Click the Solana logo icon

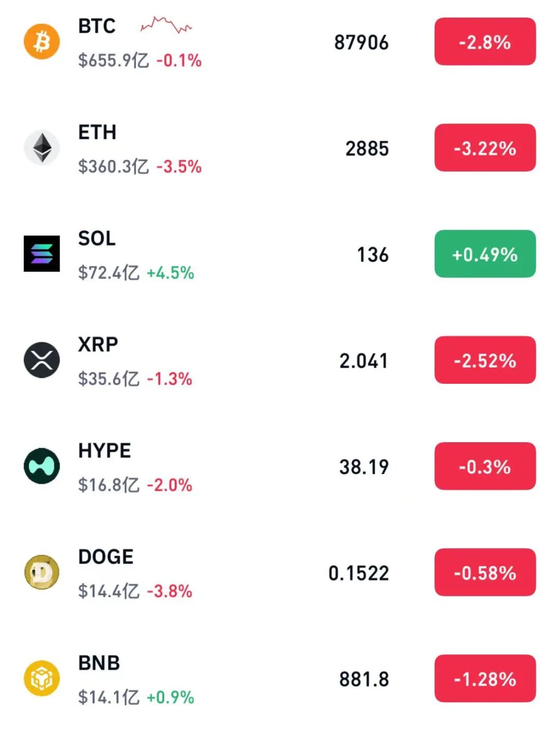[x=41, y=254]
